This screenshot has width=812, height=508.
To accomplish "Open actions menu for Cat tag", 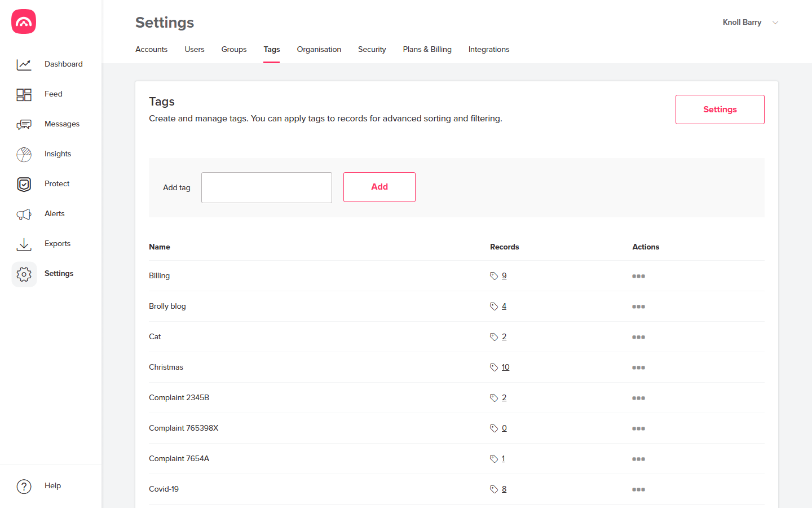I will [638, 337].
